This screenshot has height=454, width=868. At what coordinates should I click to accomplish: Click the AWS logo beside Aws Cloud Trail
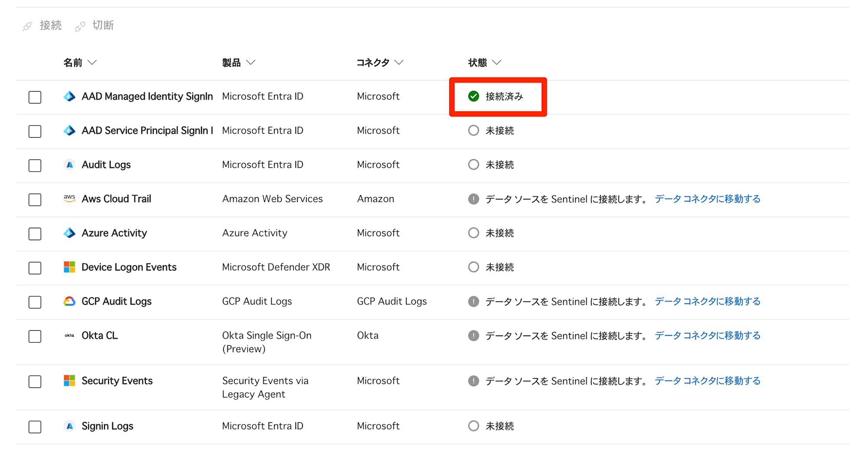click(69, 199)
